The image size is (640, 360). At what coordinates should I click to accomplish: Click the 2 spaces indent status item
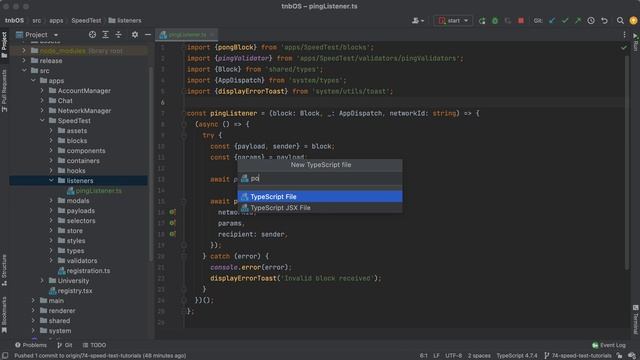(479, 356)
